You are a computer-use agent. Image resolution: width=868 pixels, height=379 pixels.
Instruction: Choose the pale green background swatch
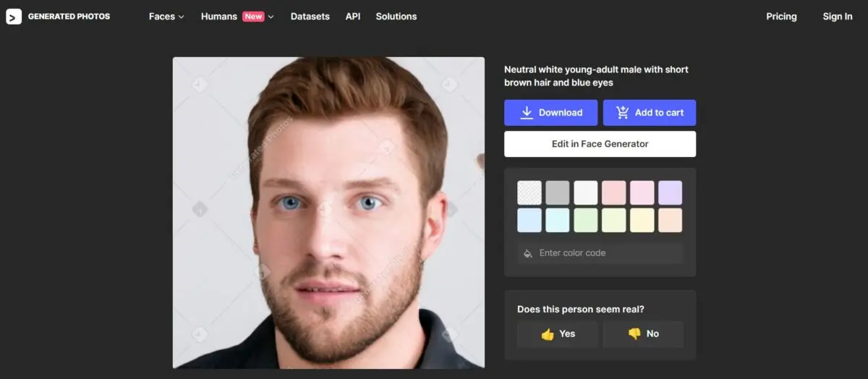coord(586,221)
